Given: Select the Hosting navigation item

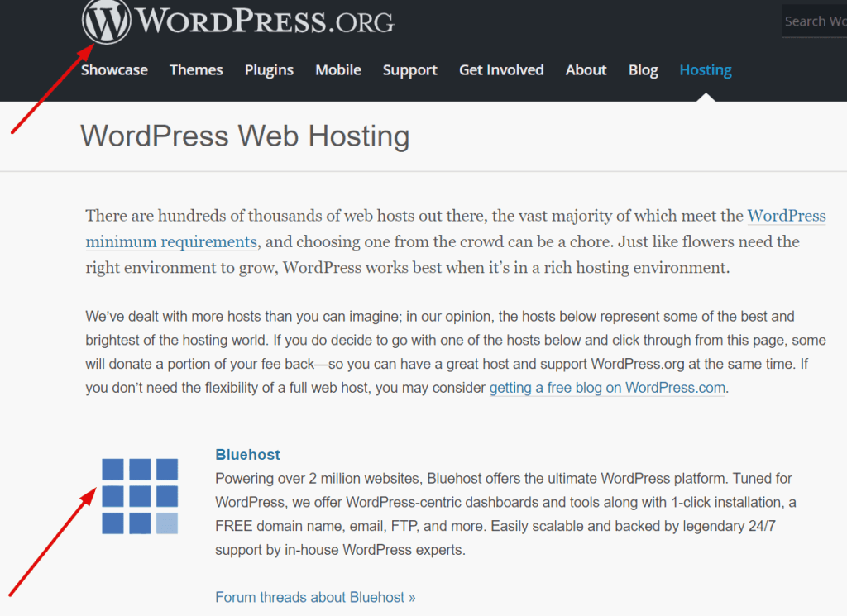Looking at the screenshot, I should (706, 70).
